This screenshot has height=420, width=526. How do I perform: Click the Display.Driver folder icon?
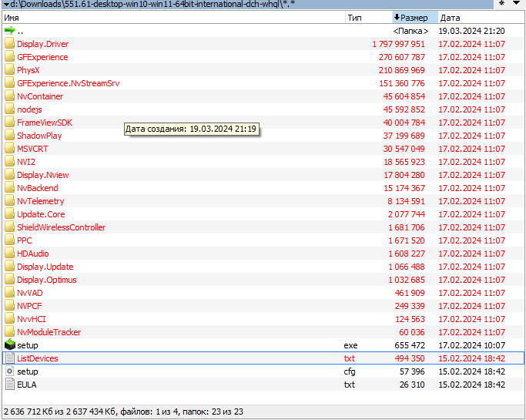(x=10, y=44)
